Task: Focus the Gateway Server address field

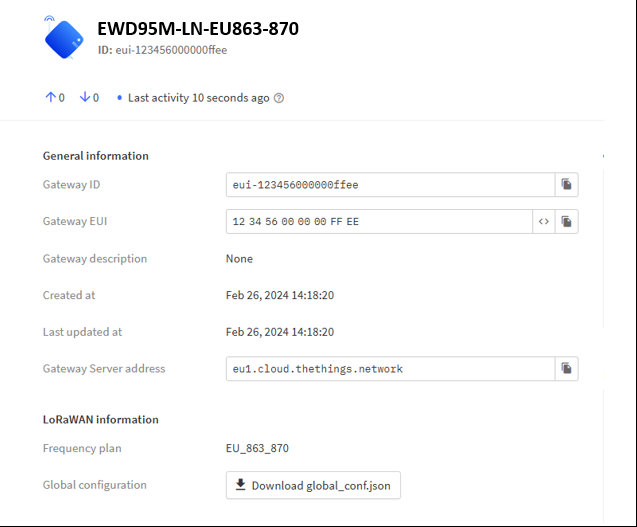Action: point(390,368)
